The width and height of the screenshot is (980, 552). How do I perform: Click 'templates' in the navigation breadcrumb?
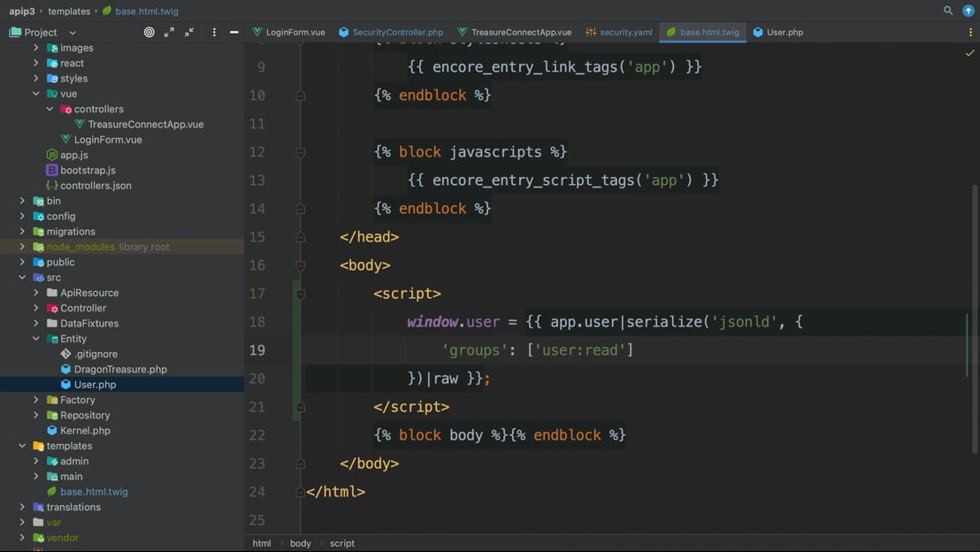click(x=69, y=11)
